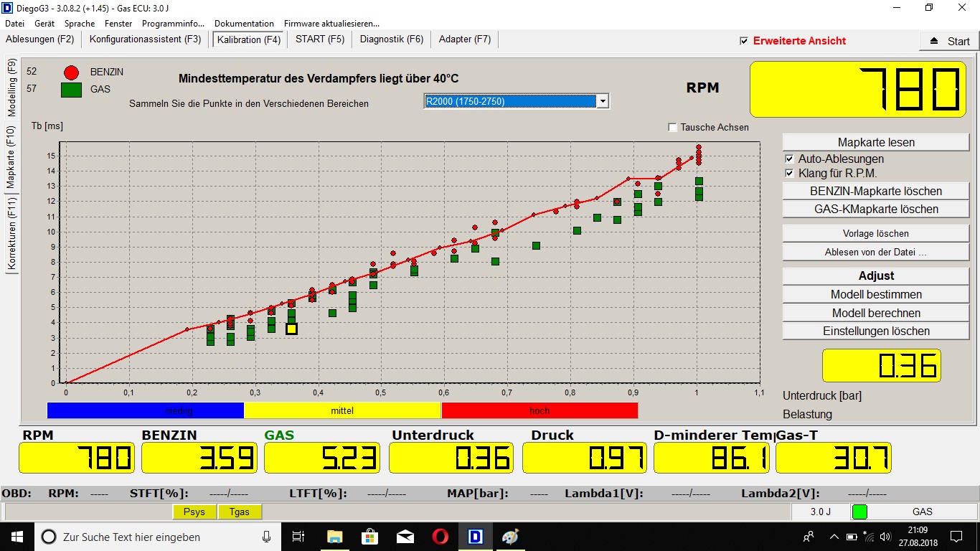This screenshot has width=980, height=551.
Task: Click the microphone icon in search box
Action: [x=267, y=537]
